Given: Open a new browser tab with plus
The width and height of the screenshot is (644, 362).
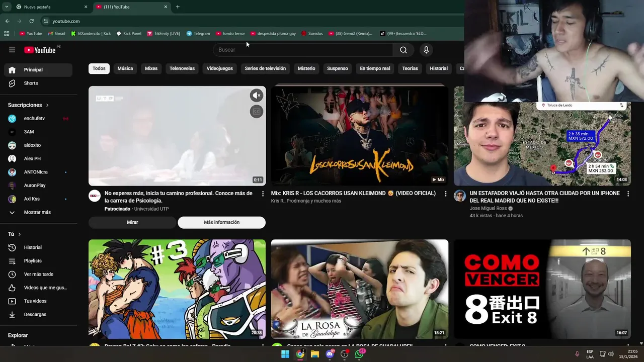Looking at the screenshot, I should [178, 7].
